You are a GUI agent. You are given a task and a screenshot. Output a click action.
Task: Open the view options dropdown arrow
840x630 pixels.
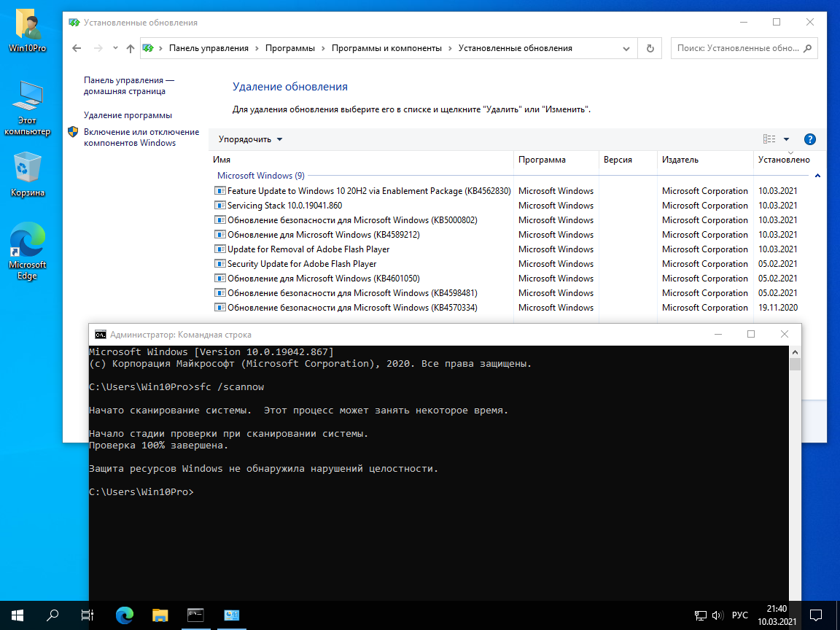(786, 139)
